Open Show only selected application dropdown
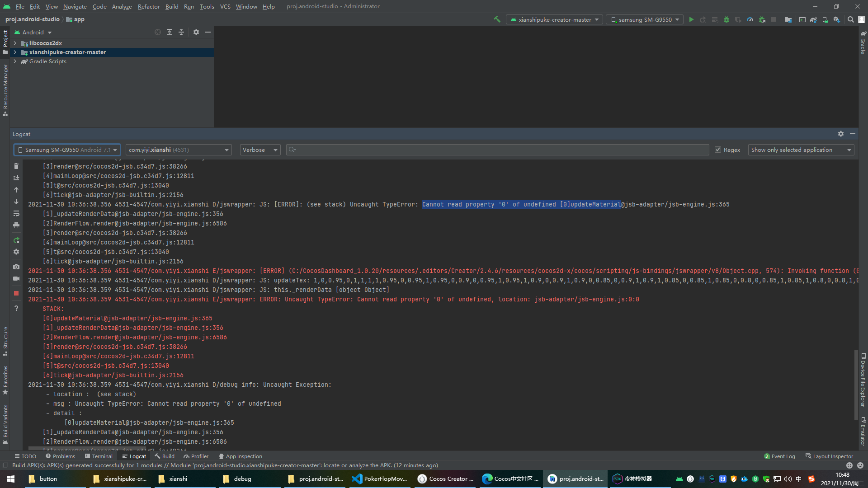Screen dimensions: 868x488 [x=801, y=150]
